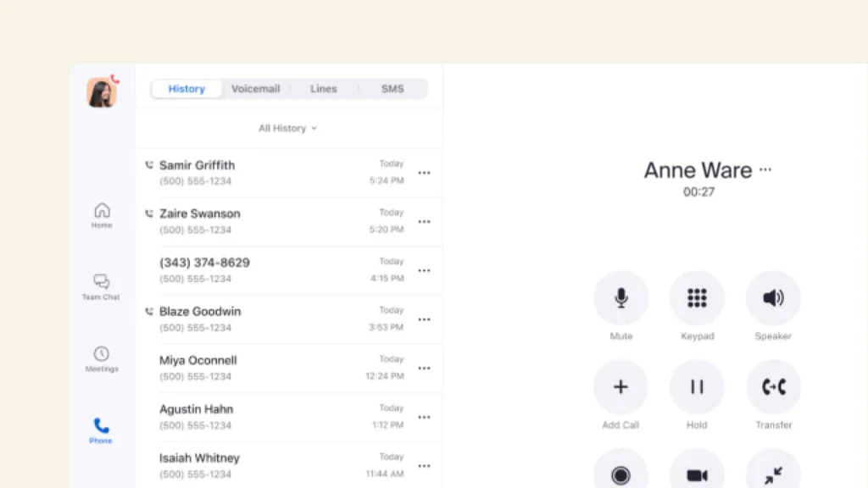Switch call to video meeting
Image resolution: width=868 pixels, height=488 pixels.
click(697, 474)
